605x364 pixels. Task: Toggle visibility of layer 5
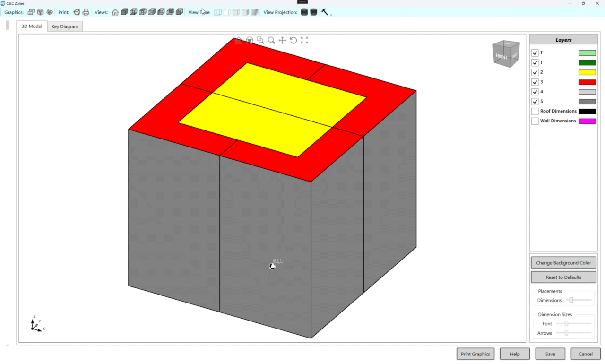535,101
